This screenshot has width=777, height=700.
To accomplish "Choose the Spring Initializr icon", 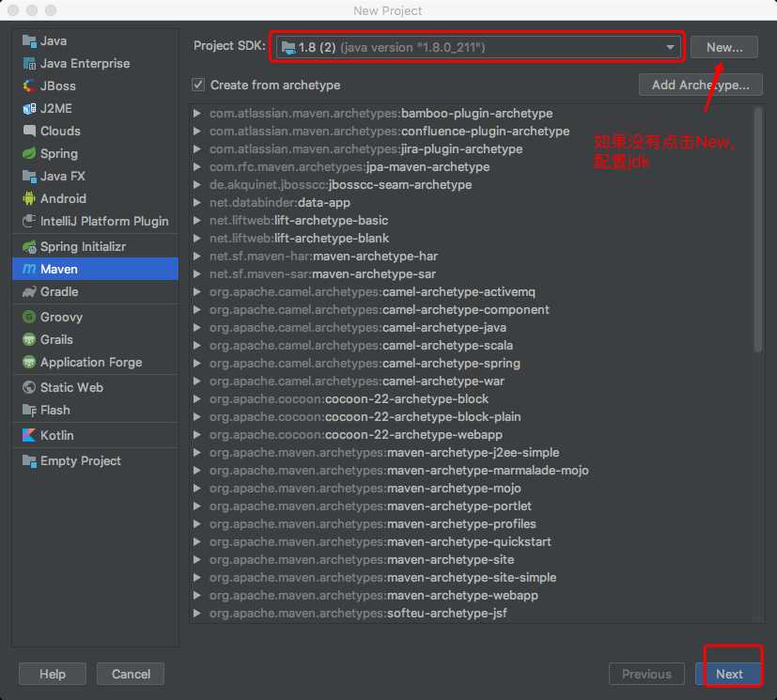I will tap(29, 247).
